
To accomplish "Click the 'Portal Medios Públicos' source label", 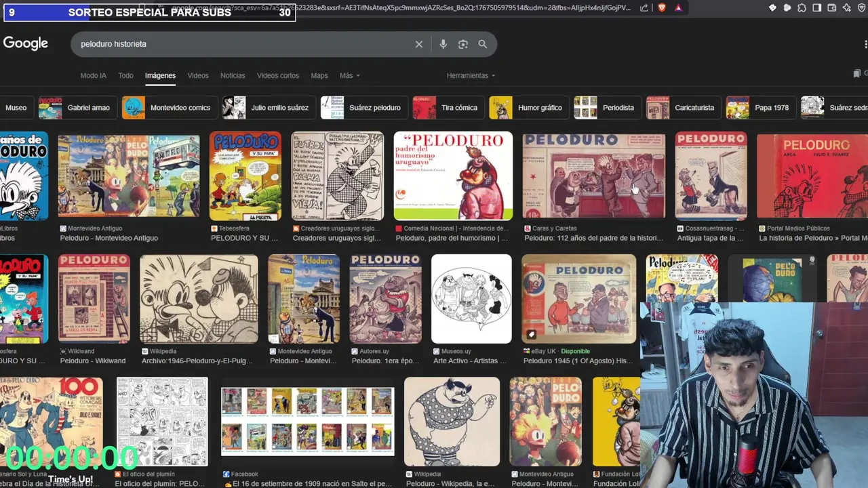I will click(x=798, y=228).
